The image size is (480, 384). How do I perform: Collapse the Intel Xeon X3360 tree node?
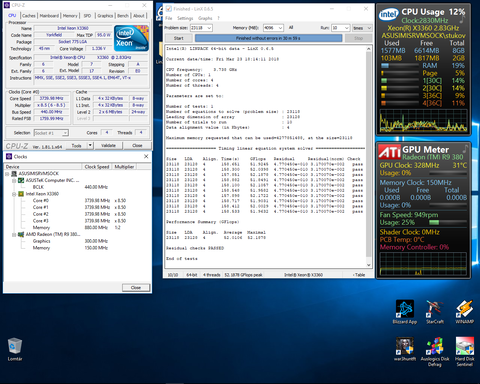click(x=14, y=194)
